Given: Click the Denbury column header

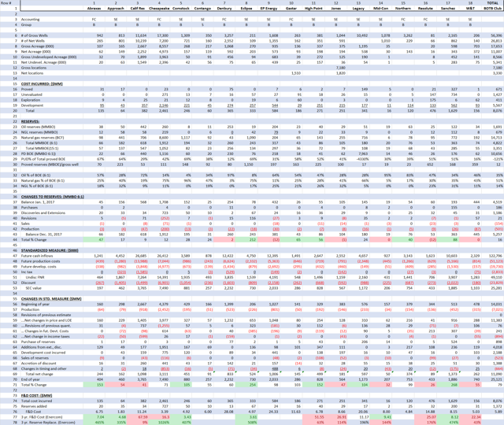Looking at the screenshot, I should click(224, 9).
